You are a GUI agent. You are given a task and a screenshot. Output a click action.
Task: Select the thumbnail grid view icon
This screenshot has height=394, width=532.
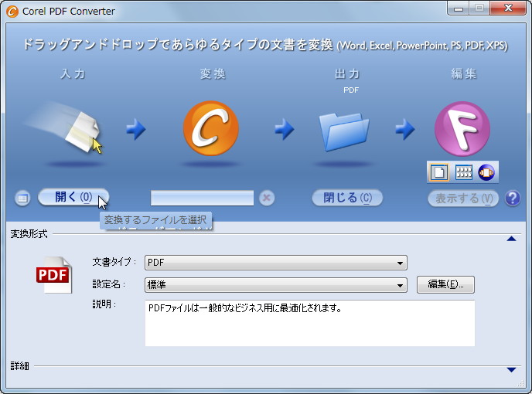point(464,172)
